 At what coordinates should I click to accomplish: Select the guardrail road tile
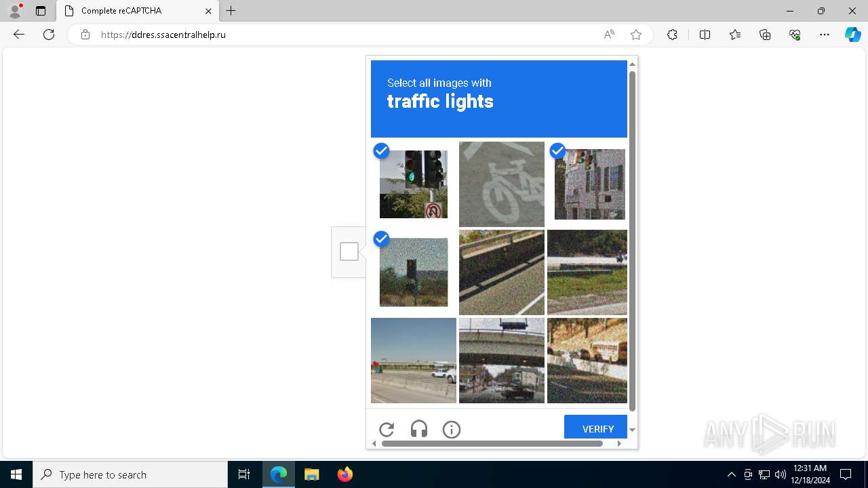[x=502, y=272]
